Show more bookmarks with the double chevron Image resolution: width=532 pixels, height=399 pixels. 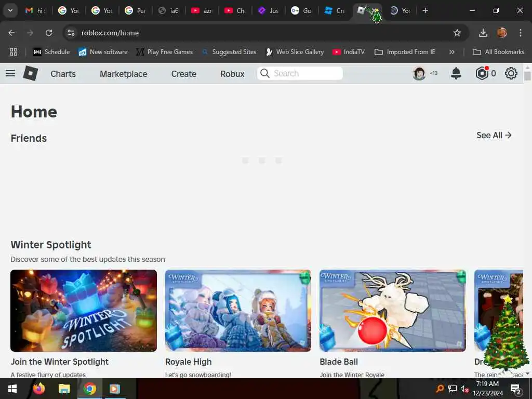pyautogui.click(x=451, y=52)
